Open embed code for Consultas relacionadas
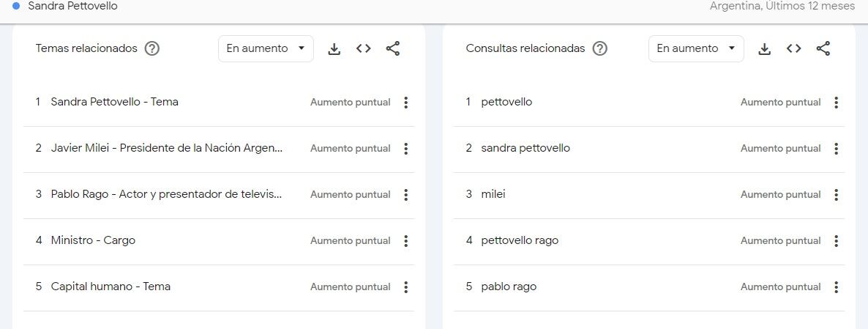This screenshot has width=868, height=329. click(x=794, y=49)
